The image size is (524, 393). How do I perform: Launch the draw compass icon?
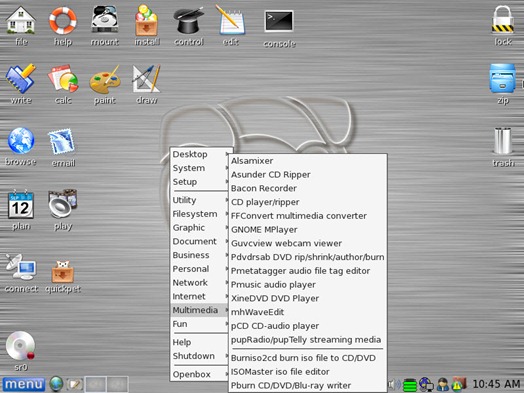pos(146,79)
